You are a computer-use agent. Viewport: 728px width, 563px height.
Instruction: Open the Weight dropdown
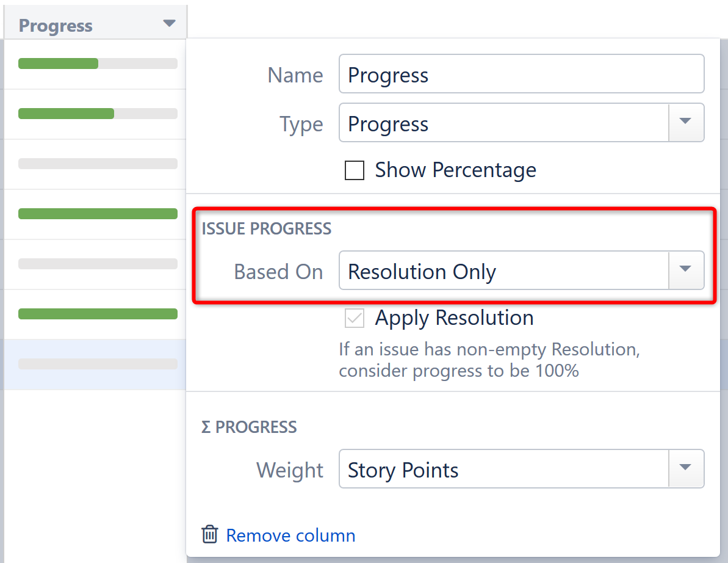pyautogui.click(x=686, y=469)
